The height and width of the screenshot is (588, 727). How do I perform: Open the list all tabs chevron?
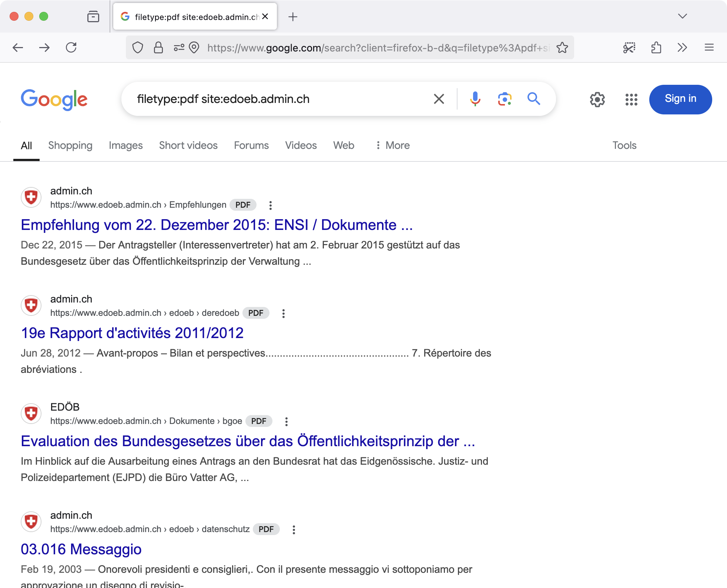[x=682, y=16]
